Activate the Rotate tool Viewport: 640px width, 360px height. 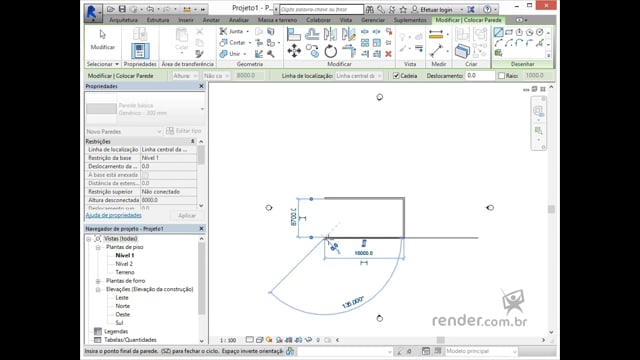(331, 51)
